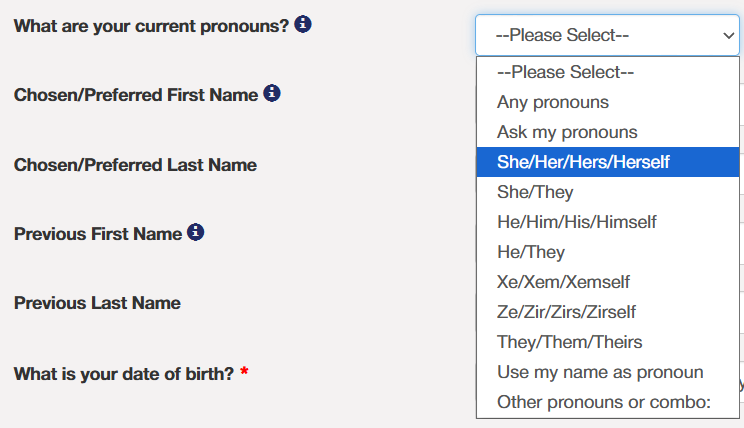The width and height of the screenshot is (744, 428).
Task: Select the --Please Select-- placeholder option
Action: pos(565,72)
